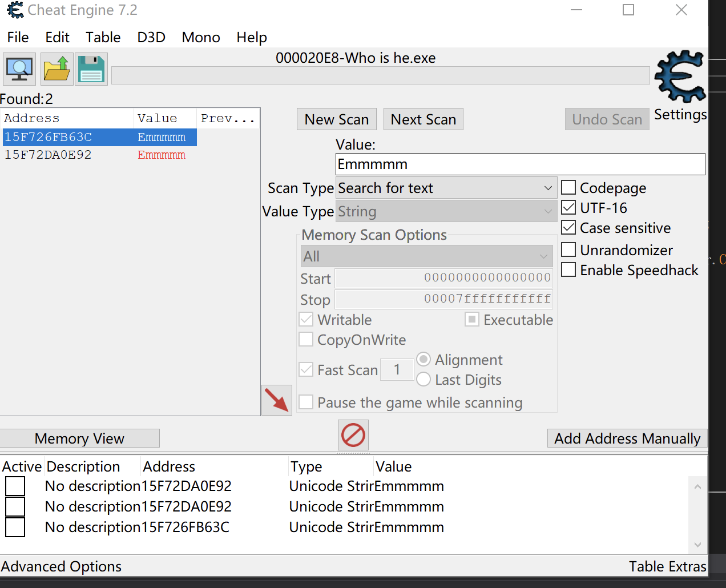Activate the 15F726FB63C address table entry

15,527
